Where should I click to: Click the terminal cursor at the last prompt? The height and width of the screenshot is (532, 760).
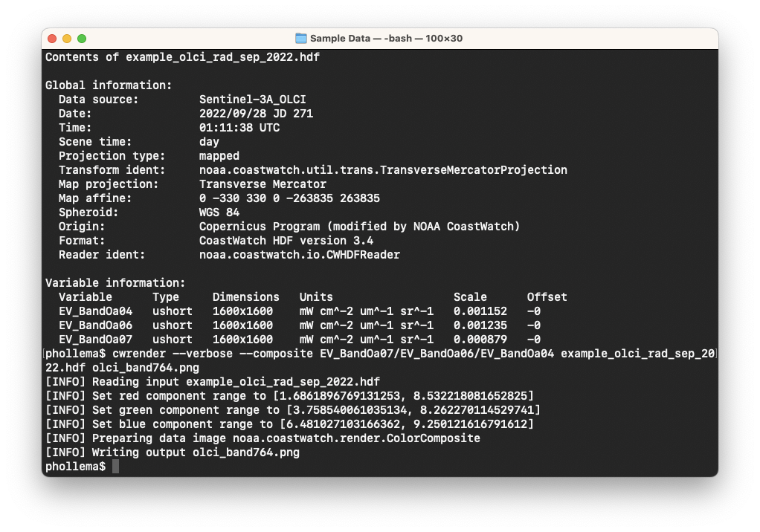coord(115,467)
